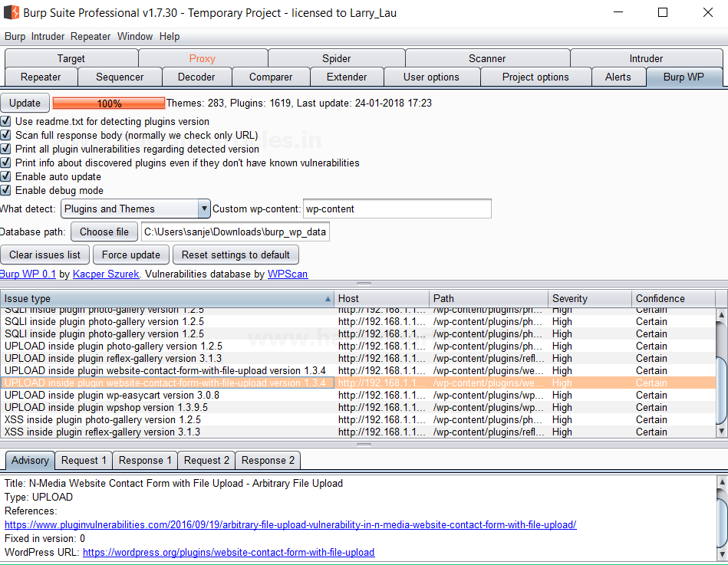Select 'XSS inside plugin photo-gallery version 1.2.5' row
The image size is (728, 565).
click(357, 420)
